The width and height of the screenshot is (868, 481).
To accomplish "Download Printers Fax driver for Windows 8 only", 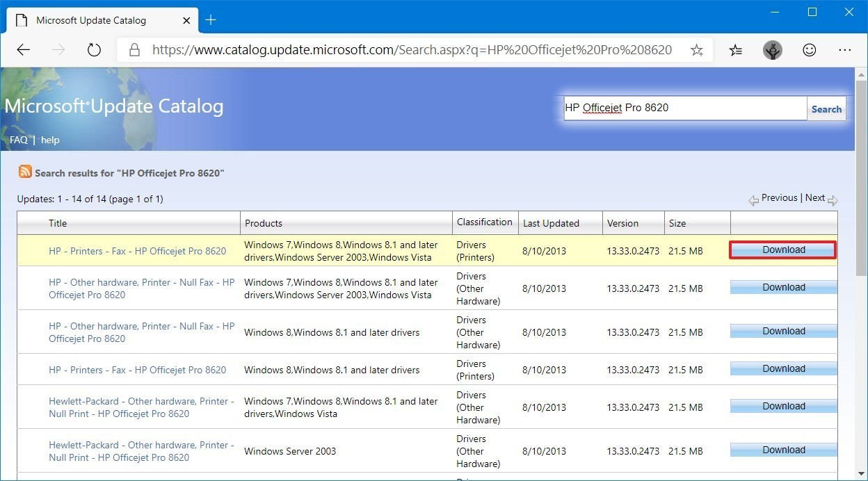I will (783, 368).
